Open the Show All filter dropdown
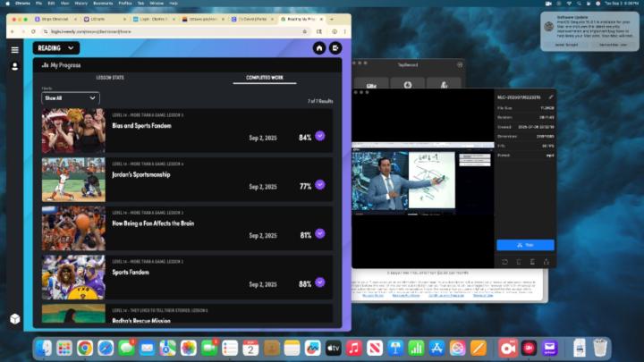Image resolution: width=644 pixels, height=362 pixels. pyautogui.click(x=70, y=97)
